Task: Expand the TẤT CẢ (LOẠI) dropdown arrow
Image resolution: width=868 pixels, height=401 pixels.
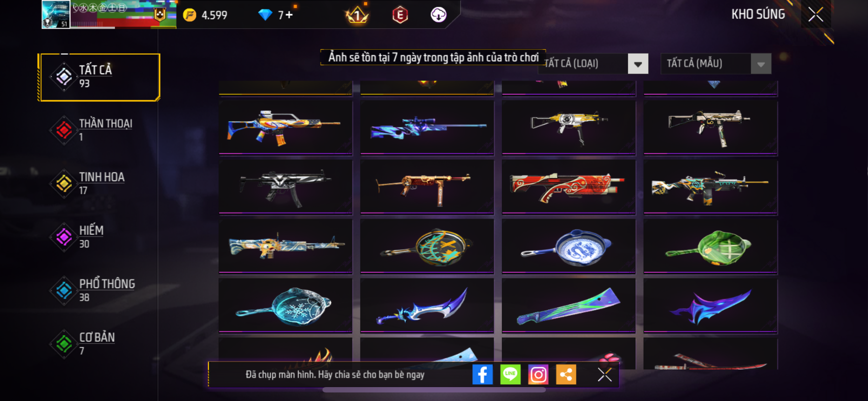Action: pos(638,64)
